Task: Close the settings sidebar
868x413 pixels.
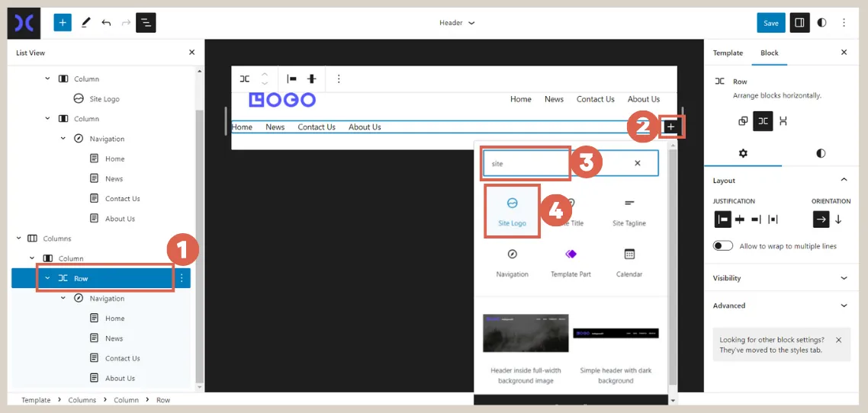Action: pyautogui.click(x=844, y=53)
